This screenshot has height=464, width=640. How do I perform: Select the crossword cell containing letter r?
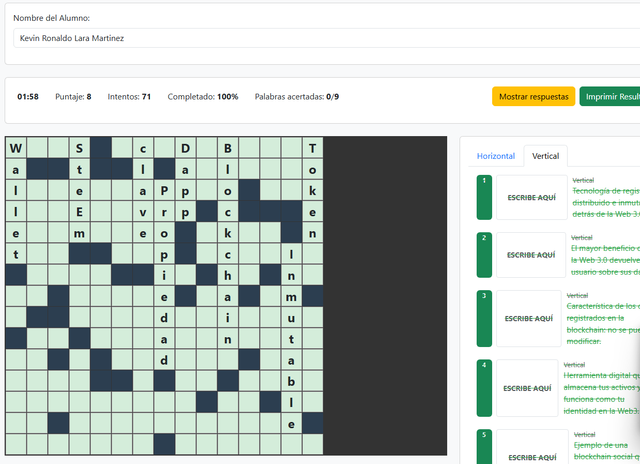164,212
